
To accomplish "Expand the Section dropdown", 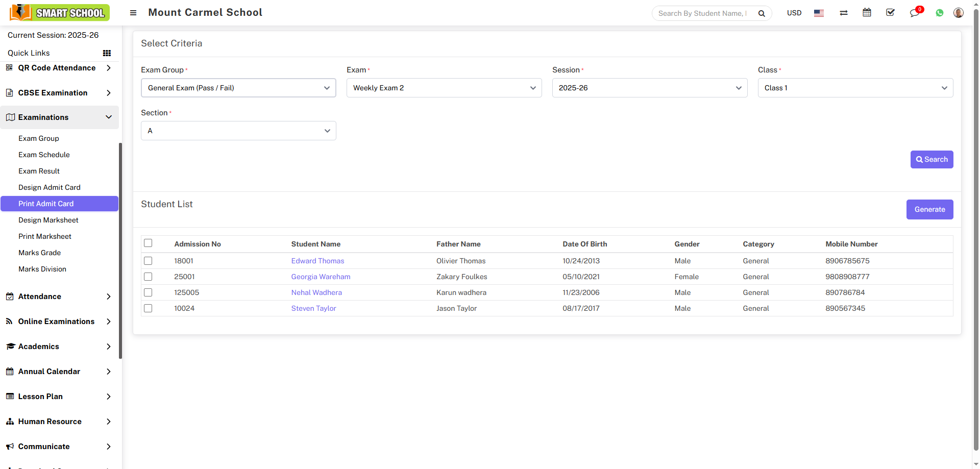I will coord(238,131).
